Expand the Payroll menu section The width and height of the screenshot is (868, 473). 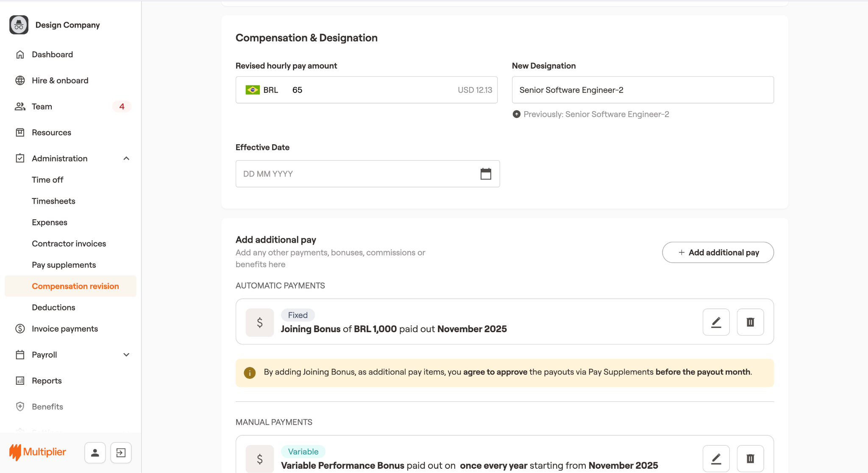(126, 355)
